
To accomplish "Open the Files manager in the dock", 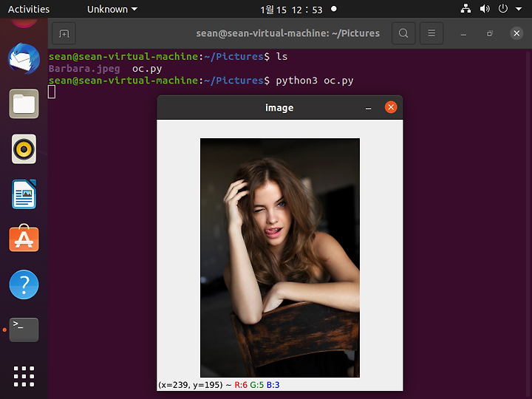I will pos(24,104).
